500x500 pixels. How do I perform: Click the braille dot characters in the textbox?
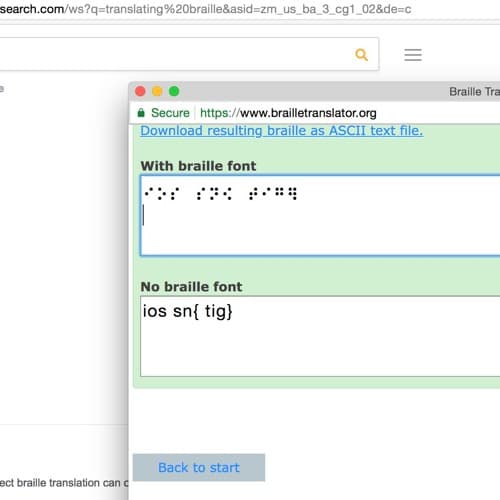[x=221, y=193]
